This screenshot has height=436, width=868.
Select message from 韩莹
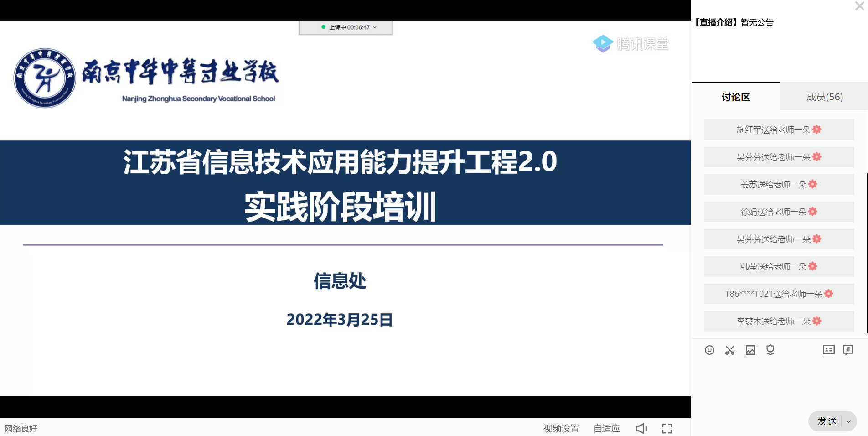[x=779, y=266]
